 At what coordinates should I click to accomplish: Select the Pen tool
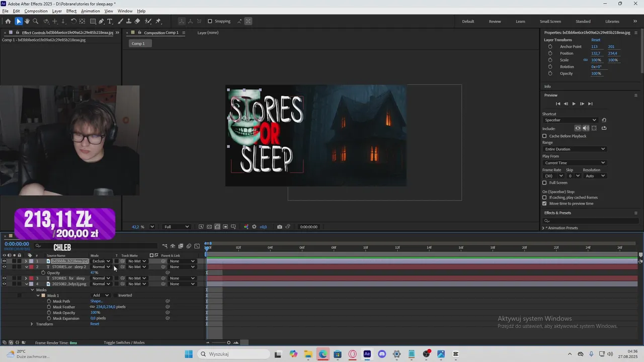click(x=102, y=21)
